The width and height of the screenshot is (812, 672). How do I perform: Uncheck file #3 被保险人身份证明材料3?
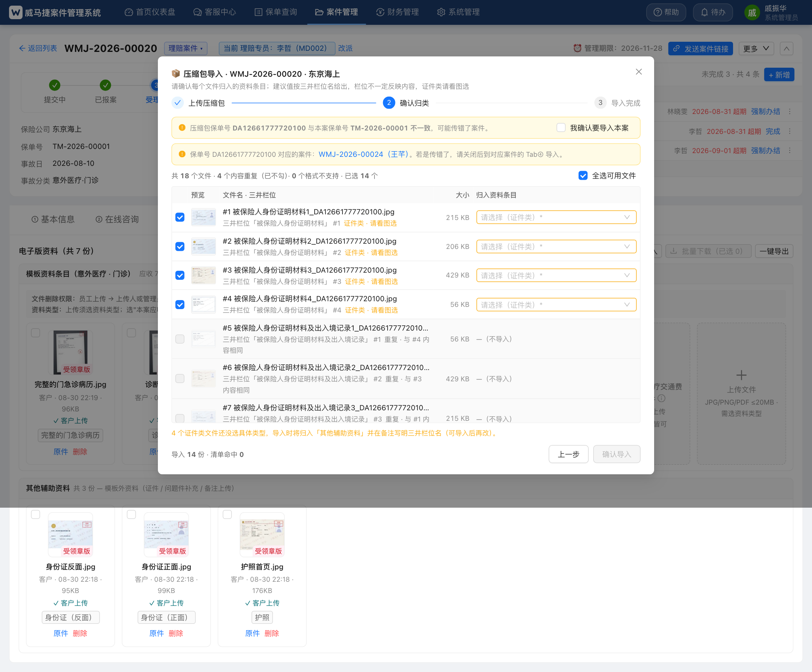coord(180,275)
